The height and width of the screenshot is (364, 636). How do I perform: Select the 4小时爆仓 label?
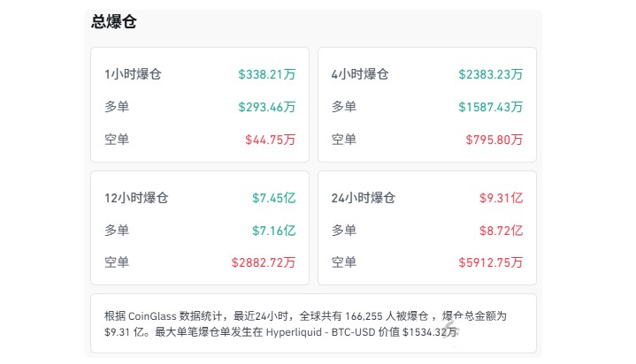(x=360, y=74)
